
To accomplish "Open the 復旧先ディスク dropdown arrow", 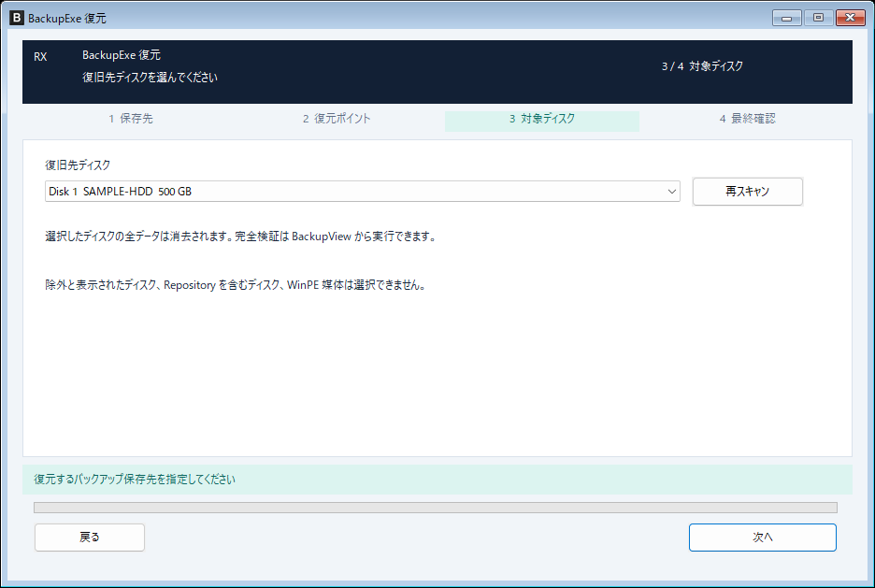I will (671, 192).
